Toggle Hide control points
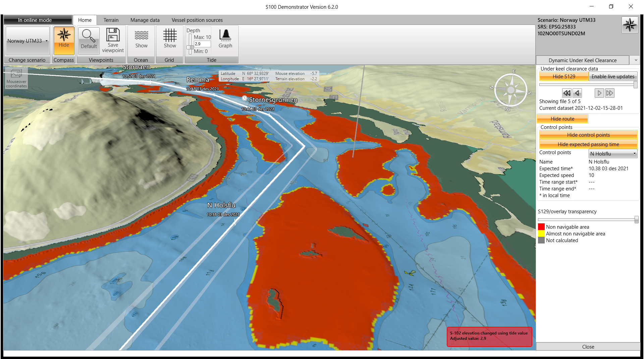 tap(588, 135)
